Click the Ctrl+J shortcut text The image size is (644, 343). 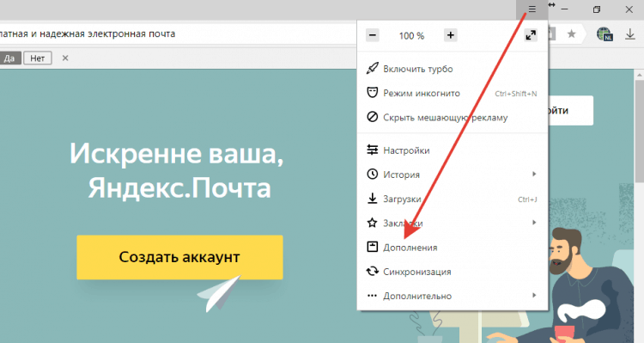[x=527, y=199]
